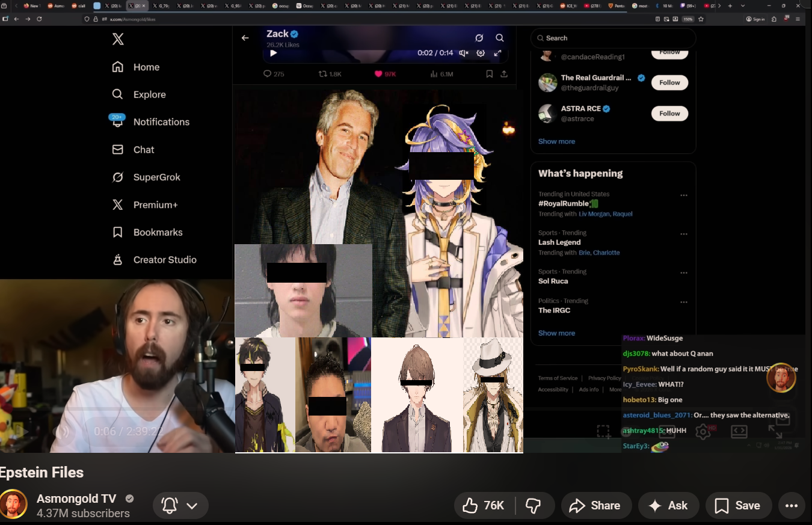Enter YouTube player fullscreen

(x=775, y=431)
